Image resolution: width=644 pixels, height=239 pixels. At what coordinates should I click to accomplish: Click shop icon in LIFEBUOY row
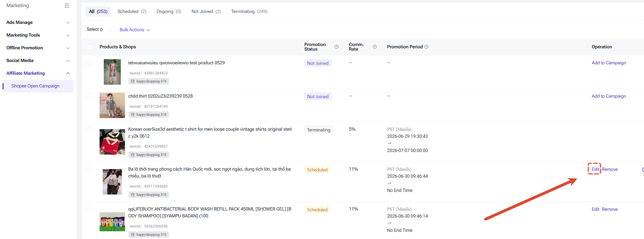click(133, 235)
